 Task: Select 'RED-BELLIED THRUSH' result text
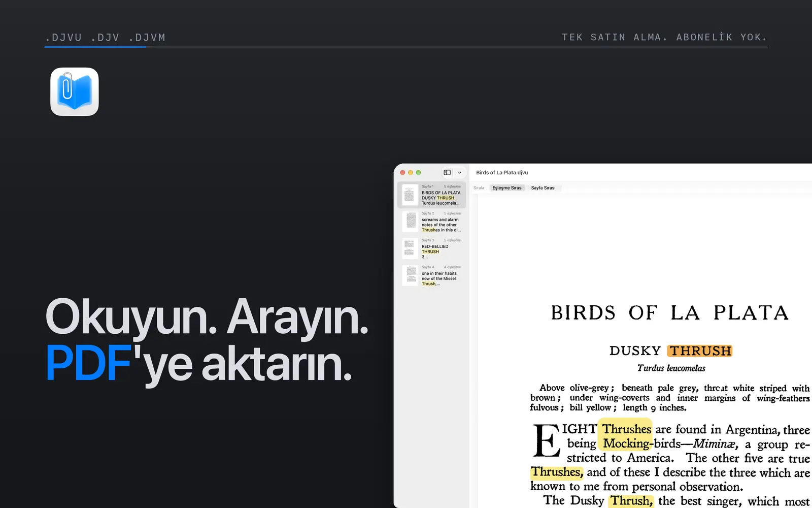point(435,249)
